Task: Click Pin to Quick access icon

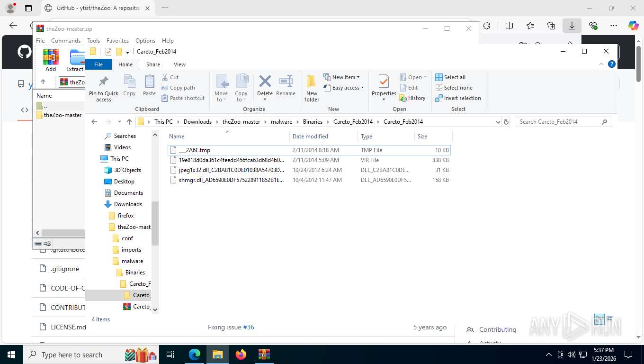Action: pos(104,88)
